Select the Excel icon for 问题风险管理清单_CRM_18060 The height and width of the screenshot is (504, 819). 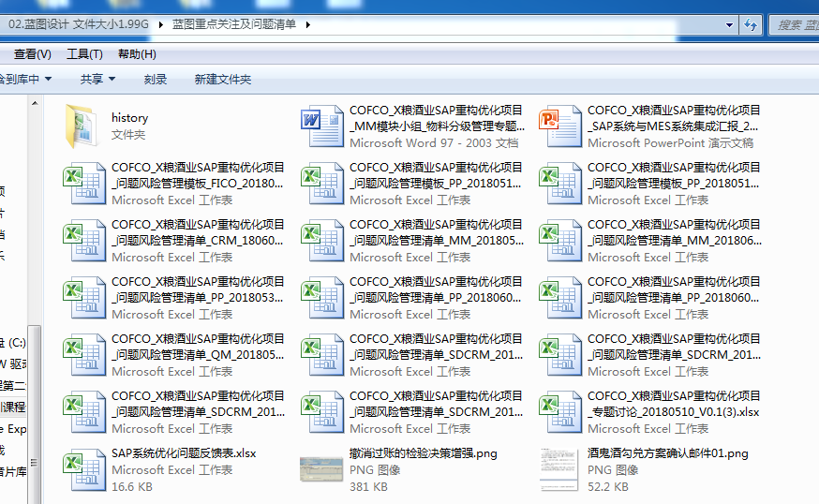point(84,240)
